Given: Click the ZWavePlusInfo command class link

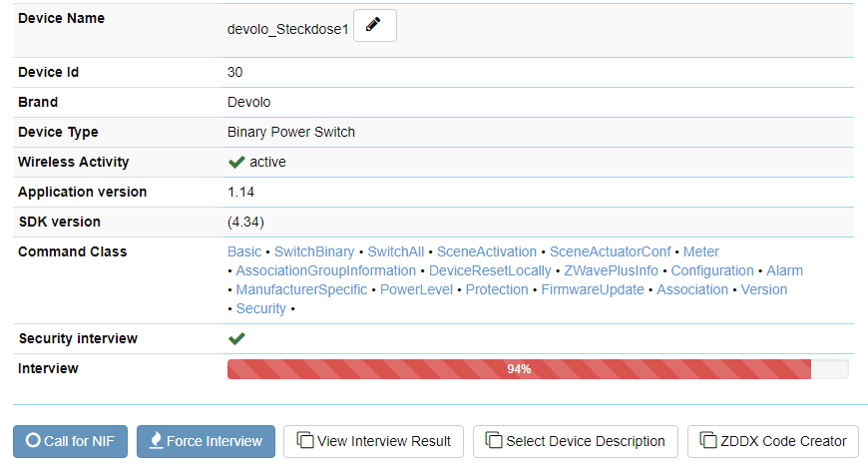Looking at the screenshot, I should (611, 270).
